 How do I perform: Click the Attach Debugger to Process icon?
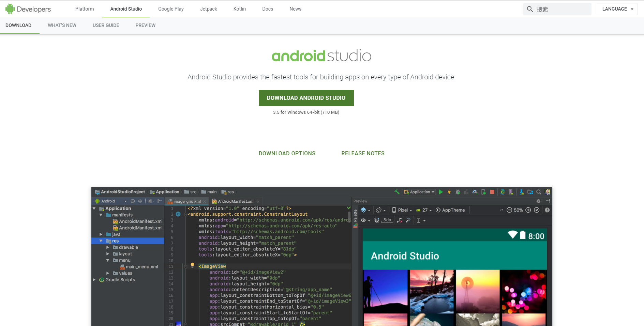point(483,192)
